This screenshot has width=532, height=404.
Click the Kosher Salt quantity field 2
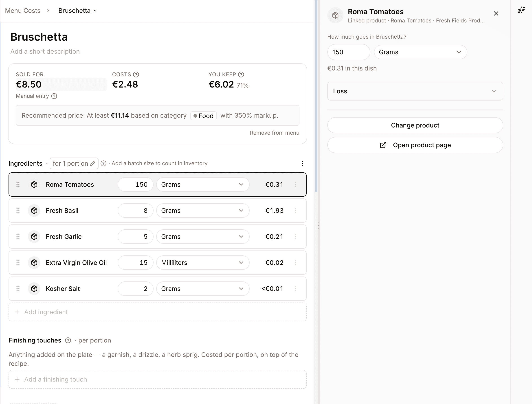click(x=135, y=289)
